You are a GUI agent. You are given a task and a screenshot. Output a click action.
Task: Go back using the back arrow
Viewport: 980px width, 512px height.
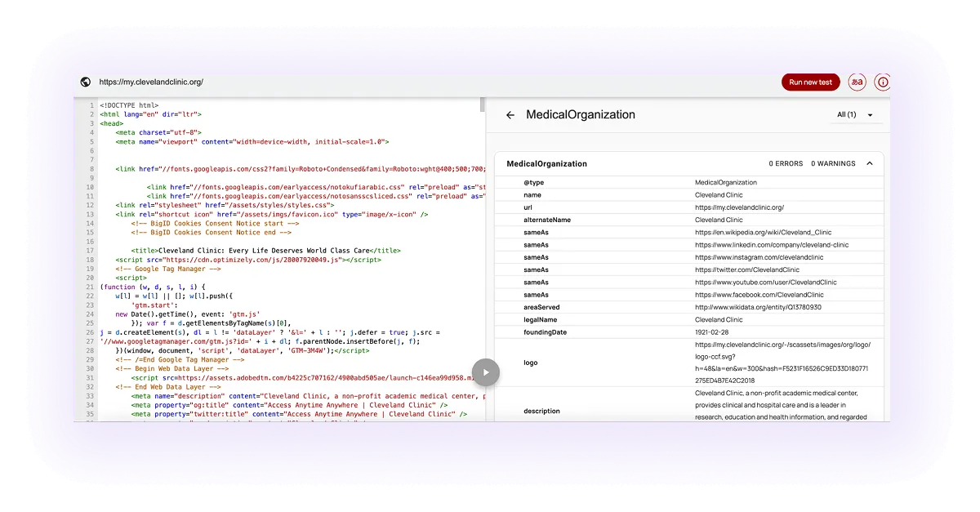tap(510, 114)
